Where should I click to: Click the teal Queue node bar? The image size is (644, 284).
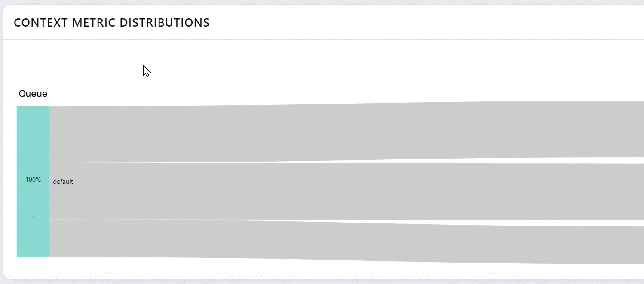pos(33,181)
